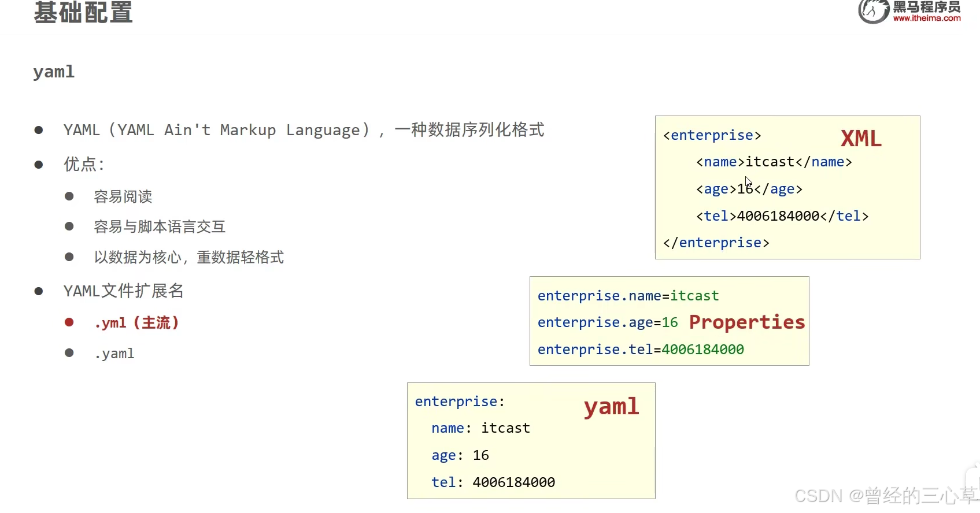Click the 基础配置 slide title
The width and height of the screenshot is (980, 513).
[x=83, y=12]
